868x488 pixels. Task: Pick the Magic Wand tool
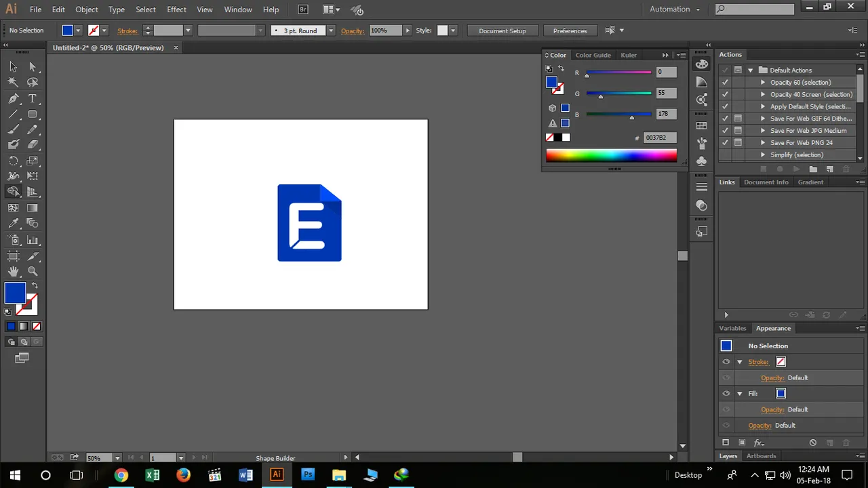point(13,82)
